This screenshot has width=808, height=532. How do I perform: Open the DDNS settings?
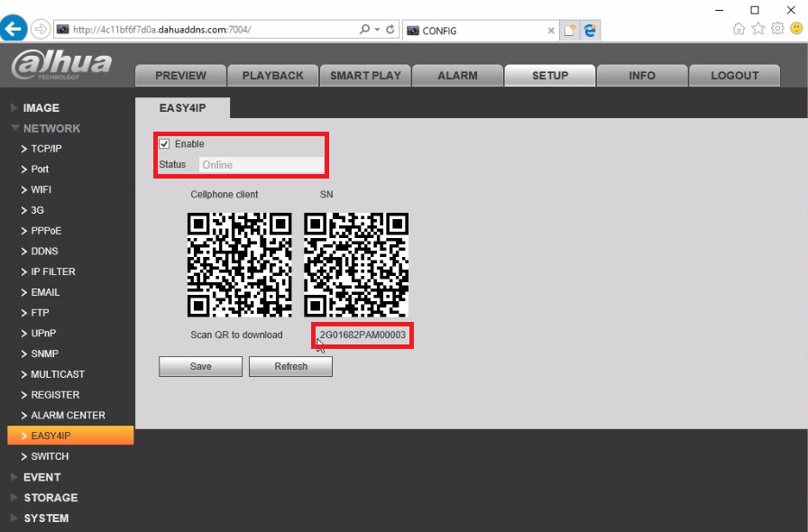point(44,252)
